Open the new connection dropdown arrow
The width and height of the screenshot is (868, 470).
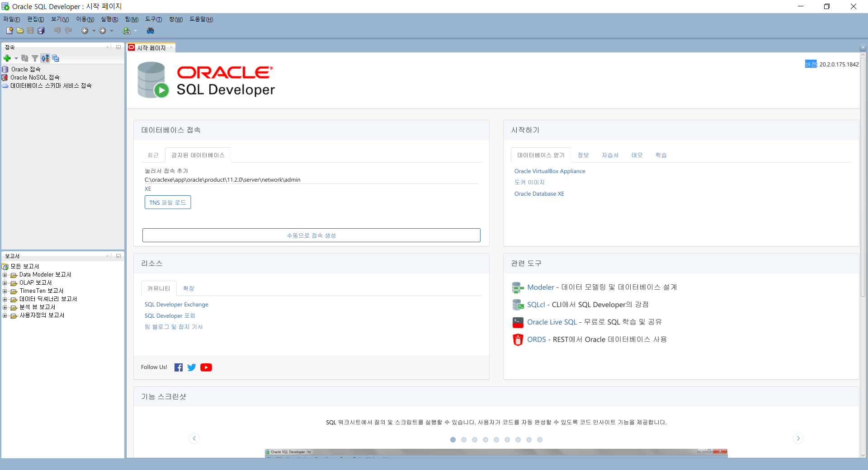coord(16,58)
